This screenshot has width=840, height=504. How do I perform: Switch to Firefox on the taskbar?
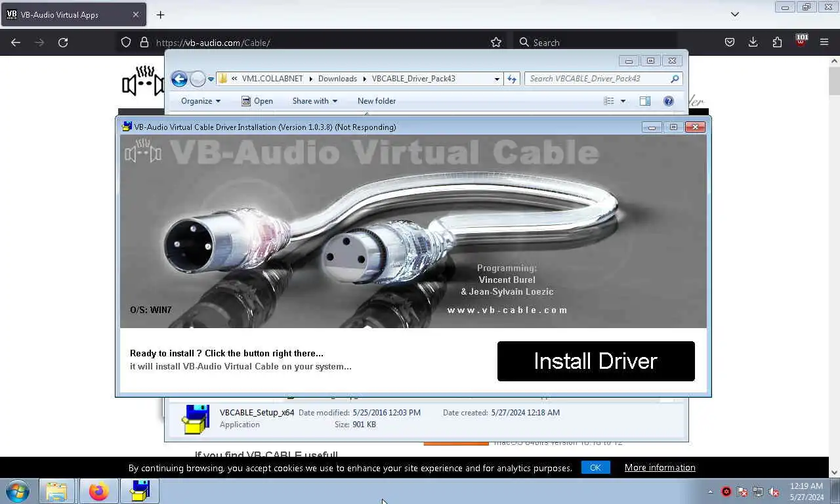click(99, 491)
